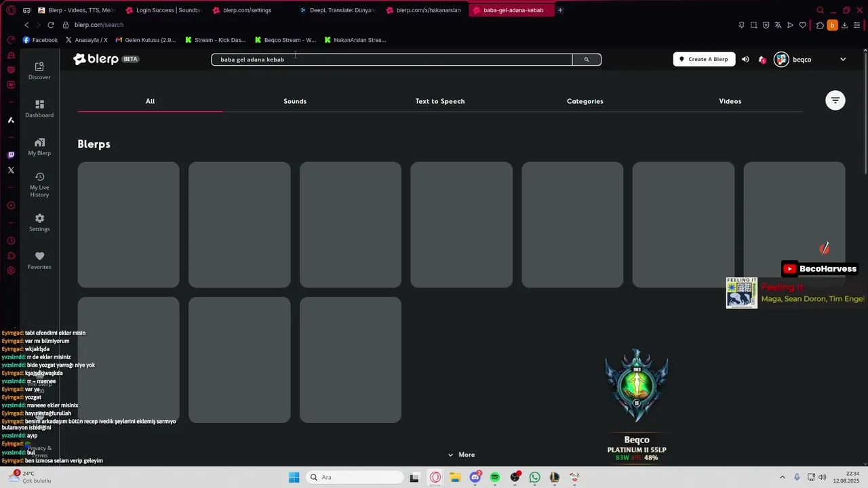Go to My Blerp
This screenshot has width=868, height=488.
(39, 146)
